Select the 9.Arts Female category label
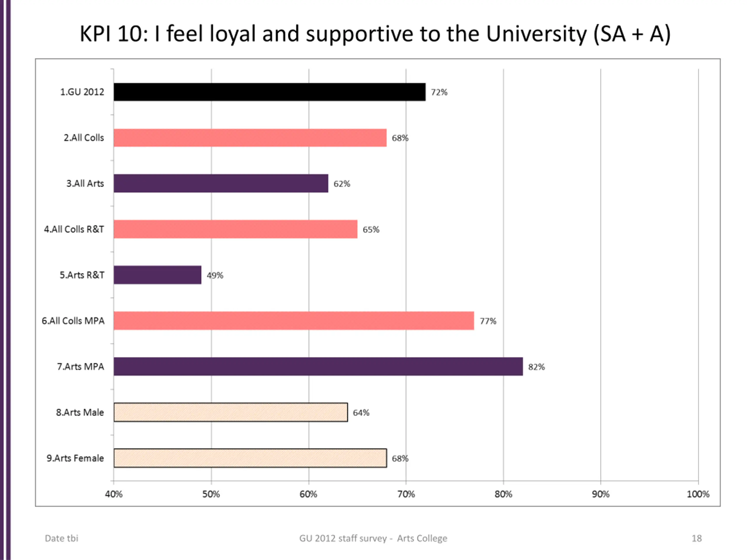Viewport: 747px width, 560px height. 75,458
